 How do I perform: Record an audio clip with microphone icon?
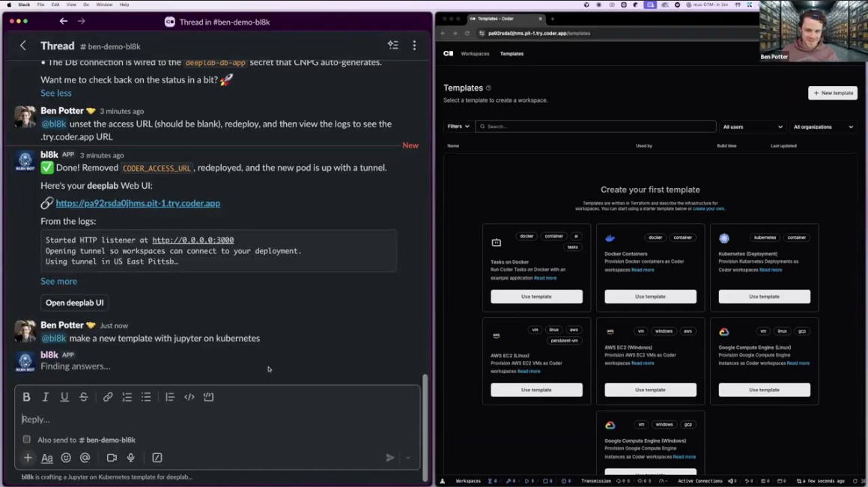click(130, 458)
